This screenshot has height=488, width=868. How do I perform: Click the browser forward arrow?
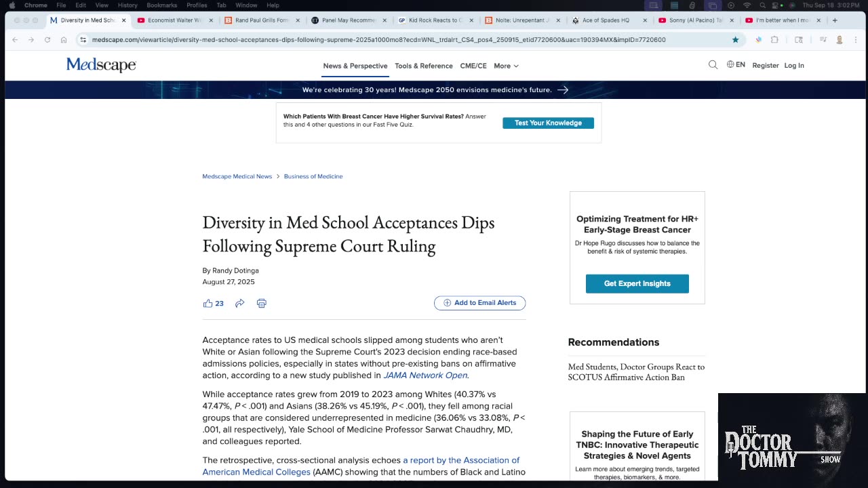pos(31,40)
